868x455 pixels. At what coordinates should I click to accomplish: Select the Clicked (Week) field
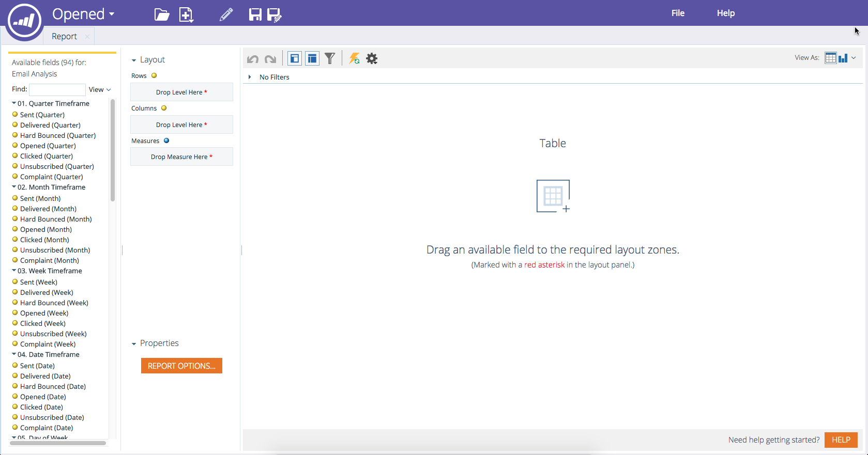click(x=43, y=323)
